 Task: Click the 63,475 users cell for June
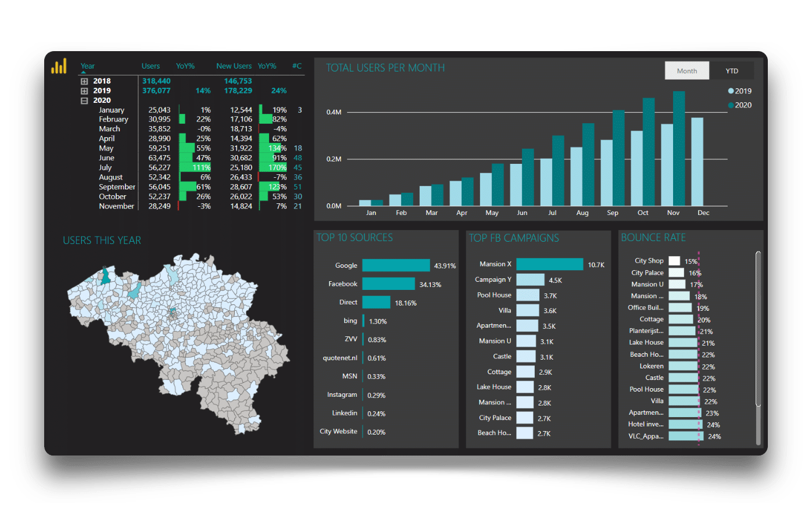click(x=159, y=158)
